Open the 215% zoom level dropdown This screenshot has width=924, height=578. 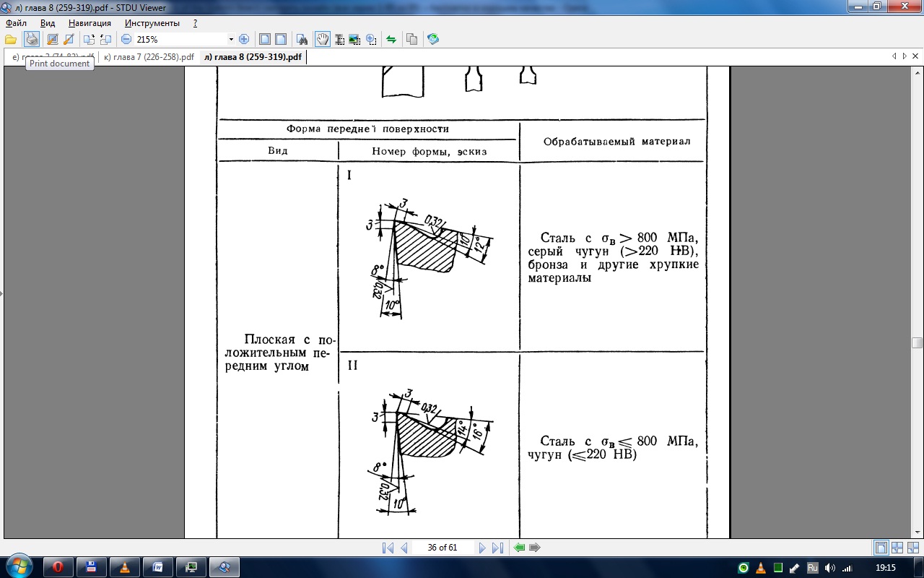point(231,40)
